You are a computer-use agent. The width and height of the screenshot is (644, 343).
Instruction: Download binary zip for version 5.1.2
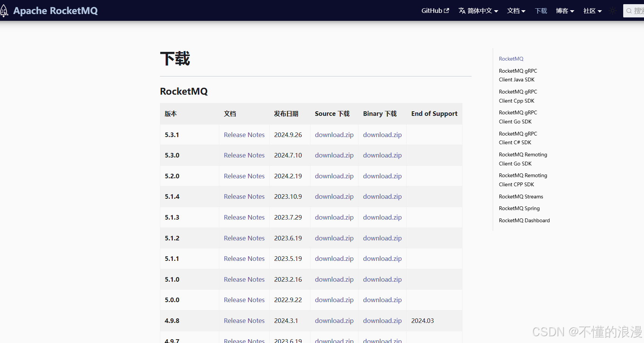click(382, 238)
